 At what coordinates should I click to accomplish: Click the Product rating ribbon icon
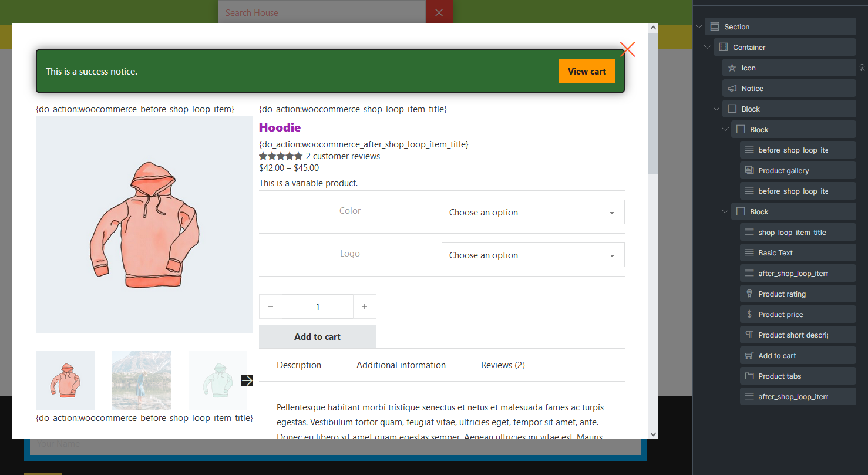pos(749,294)
